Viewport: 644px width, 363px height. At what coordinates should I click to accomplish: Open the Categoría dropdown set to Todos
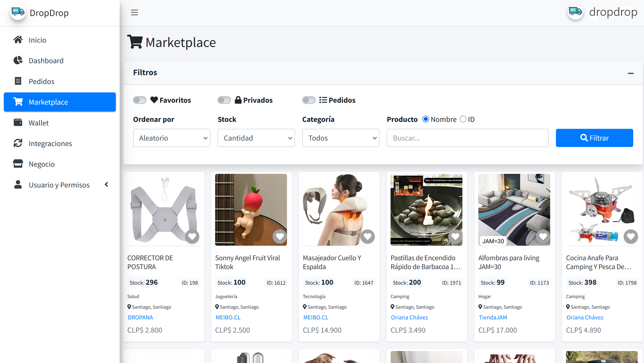click(x=341, y=138)
